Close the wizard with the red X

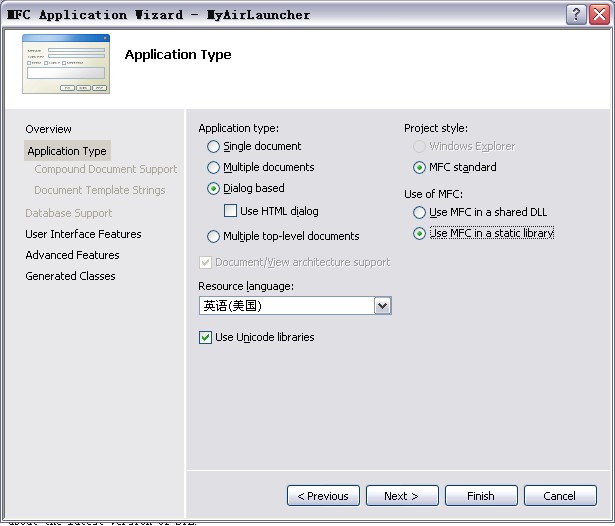tap(600, 15)
